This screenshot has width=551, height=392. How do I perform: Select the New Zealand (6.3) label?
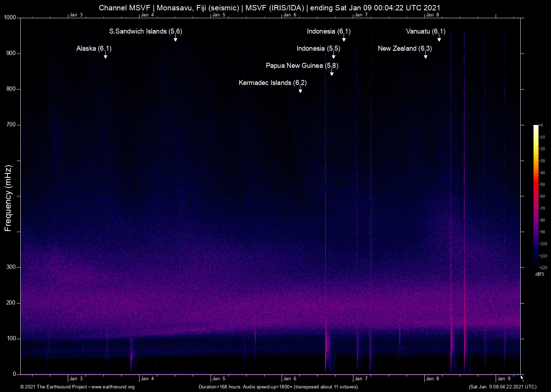click(x=405, y=49)
